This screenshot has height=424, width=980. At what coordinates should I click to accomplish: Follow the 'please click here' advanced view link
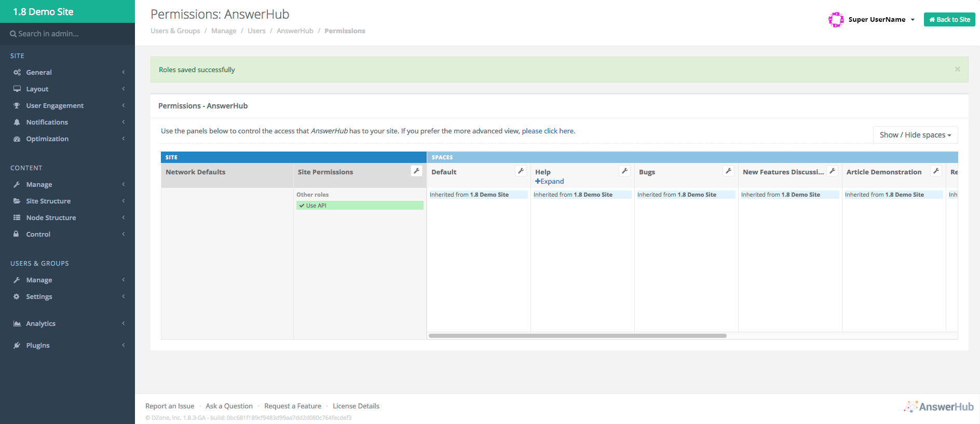548,131
